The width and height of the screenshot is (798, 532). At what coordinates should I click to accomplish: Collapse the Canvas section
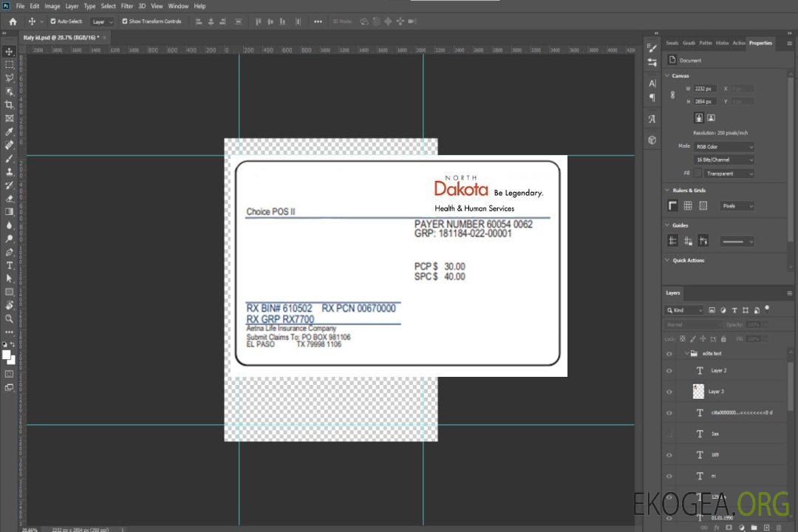coord(668,76)
